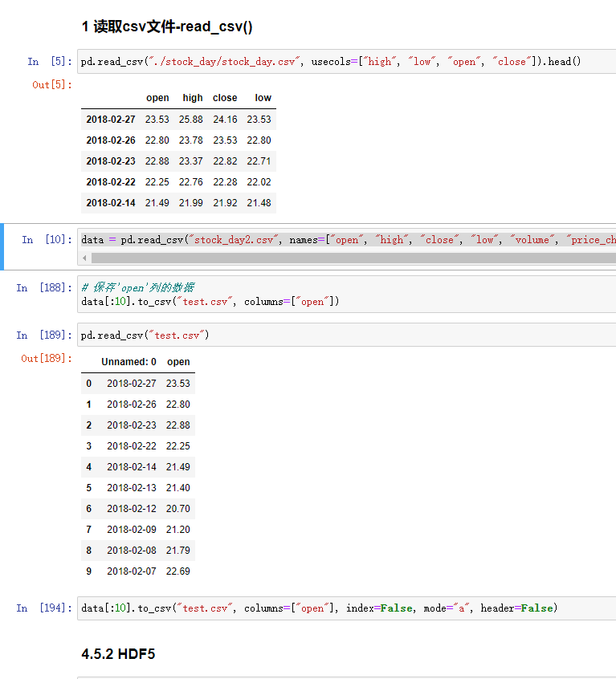Image resolution: width=616 pixels, height=679 pixels.
Task: Click the value 21.20 in Out[189] table
Action: (x=178, y=530)
